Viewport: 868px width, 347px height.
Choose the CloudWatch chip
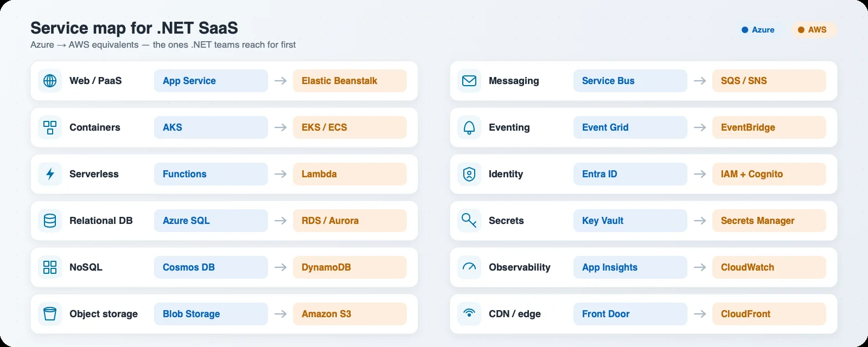769,267
